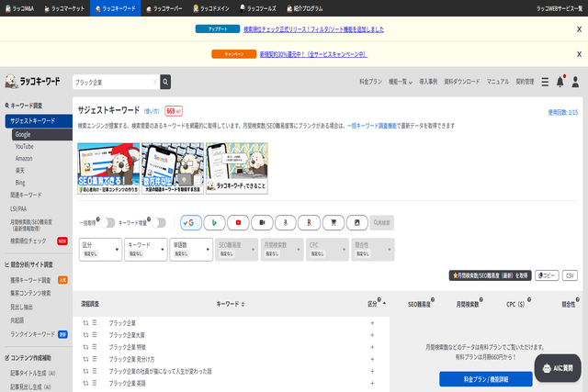Viewport: 588px width, 392px height.
Task: Open the hamburger menu icon in header
Action: (545, 82)
